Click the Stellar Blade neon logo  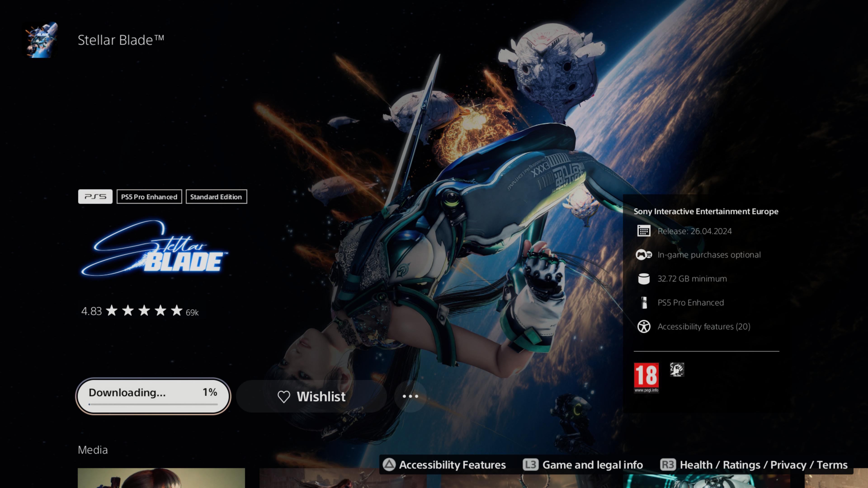click(154, 249)
